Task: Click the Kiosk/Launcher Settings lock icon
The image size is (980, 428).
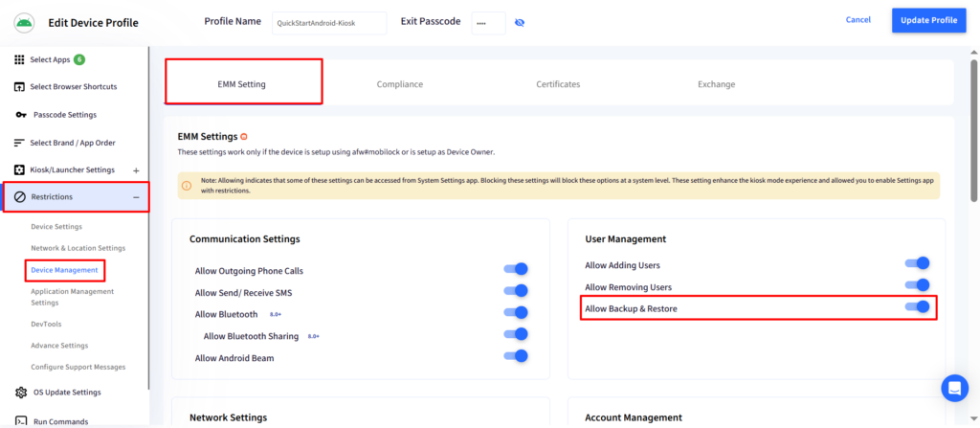Action: click(x=19, y=169)
